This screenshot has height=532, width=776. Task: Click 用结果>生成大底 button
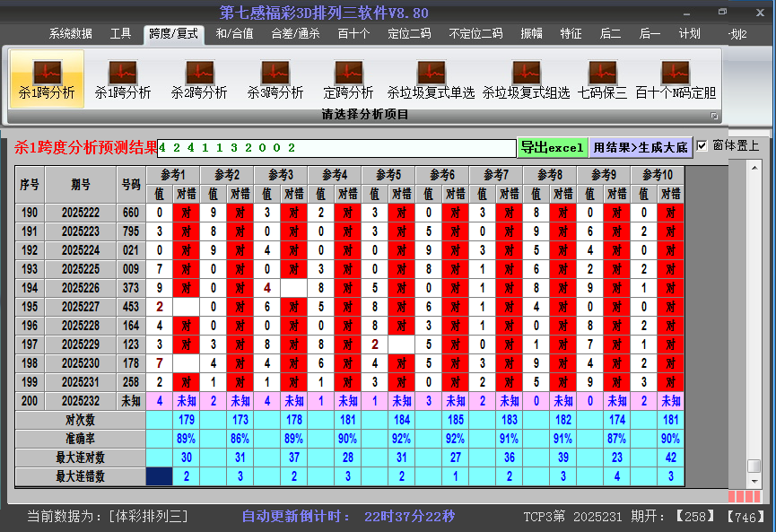(x=641, y=147)
